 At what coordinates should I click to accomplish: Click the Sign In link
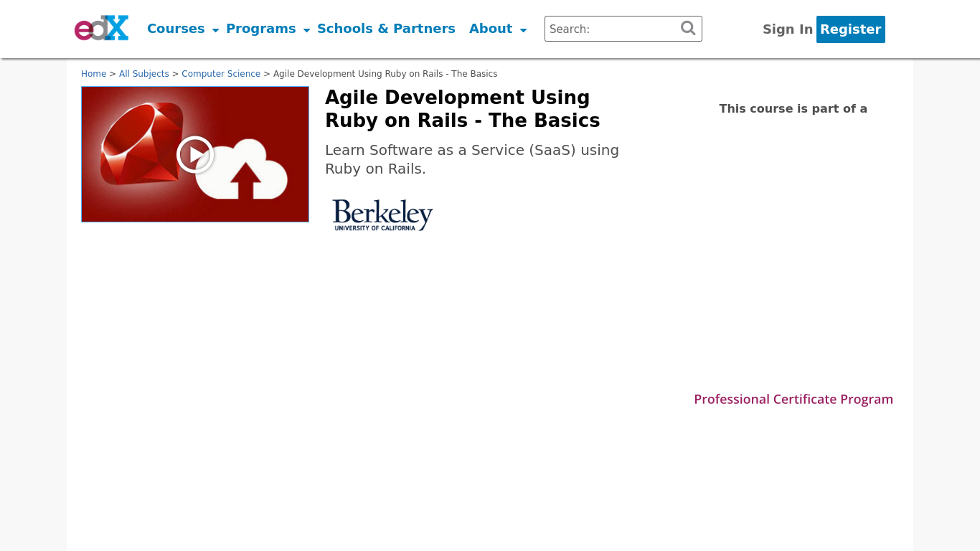pos(787,29)
